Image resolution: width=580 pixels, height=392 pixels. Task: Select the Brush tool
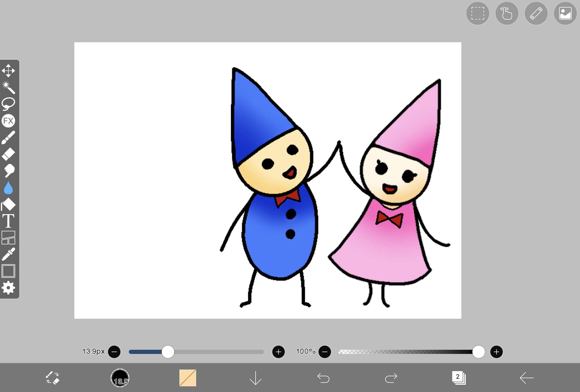click(8, 137)
